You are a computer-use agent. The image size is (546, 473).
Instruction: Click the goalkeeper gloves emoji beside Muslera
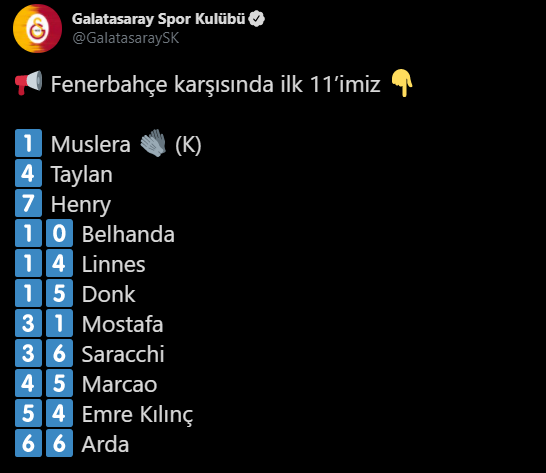pos(153,143)
